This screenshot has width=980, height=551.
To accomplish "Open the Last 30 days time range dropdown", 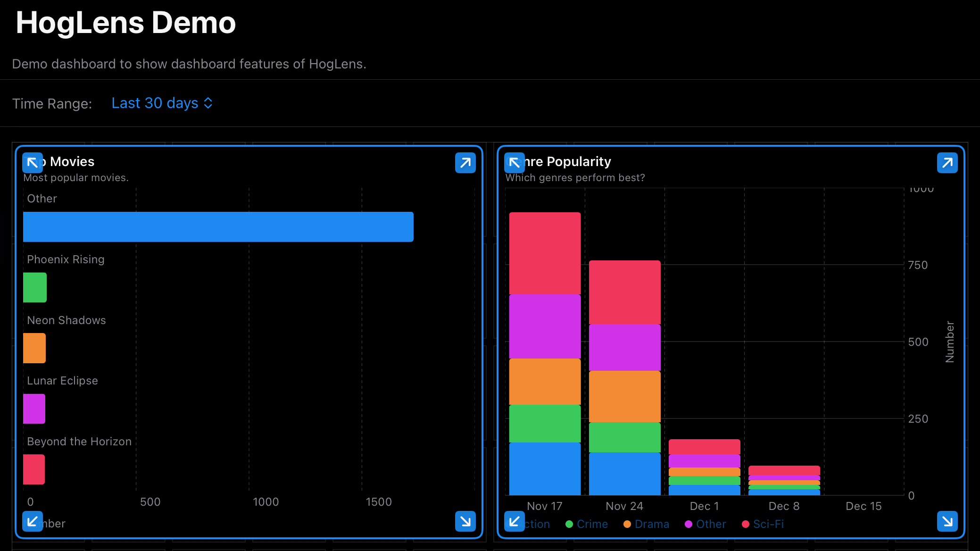I will coord(162,103).
